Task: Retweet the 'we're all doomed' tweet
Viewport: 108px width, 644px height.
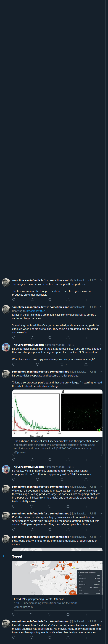Action: pyautogui.click(x=38, y=479)
